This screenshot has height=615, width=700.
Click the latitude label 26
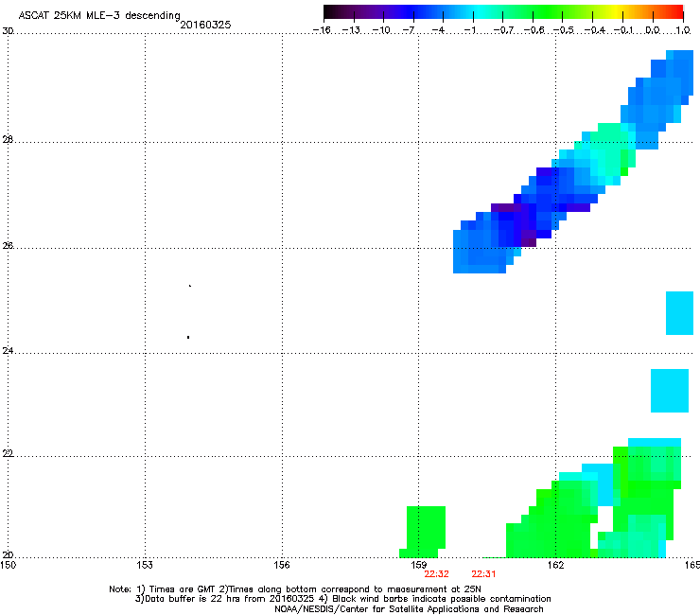[x=8, y=245]
